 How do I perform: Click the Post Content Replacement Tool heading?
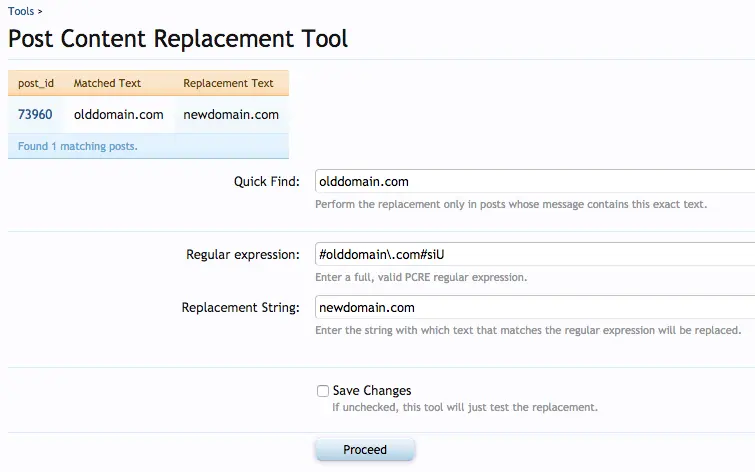pyautogui.click(x=178, y=39)
